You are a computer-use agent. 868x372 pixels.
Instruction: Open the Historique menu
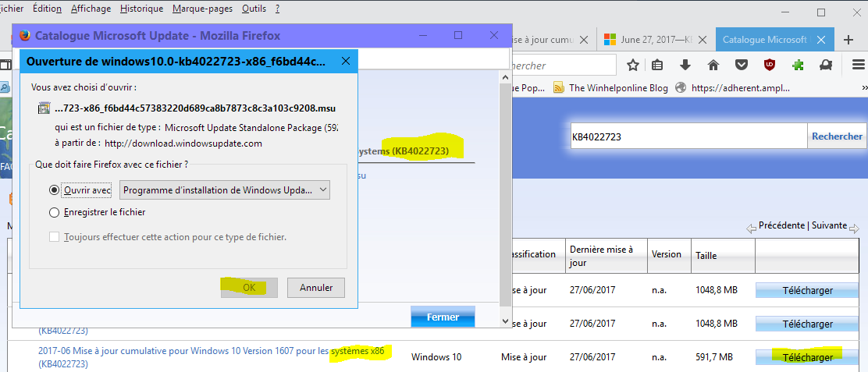(x=142, y=9)
